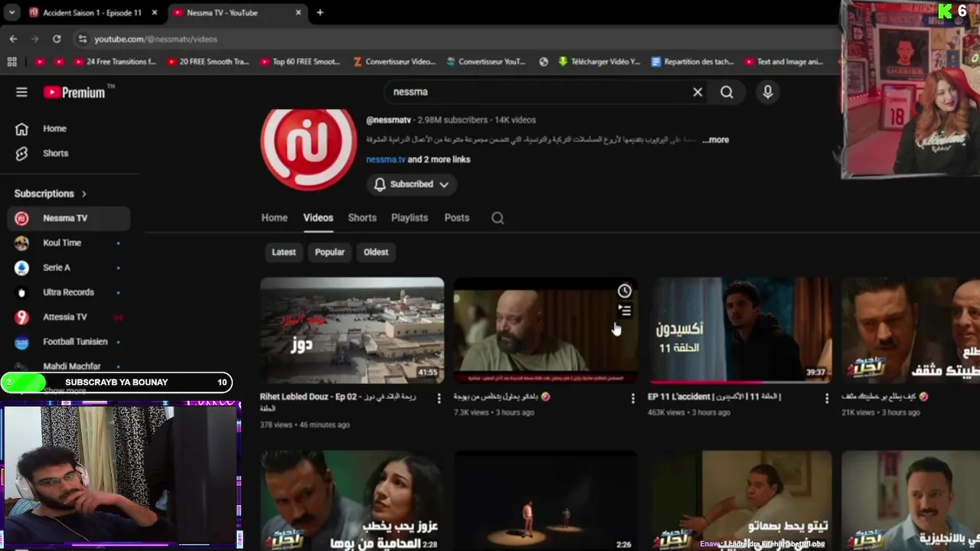Open the 2:26 duration video thumbnail
This screenshot has width=980, height=551.
tap(546, 500)
